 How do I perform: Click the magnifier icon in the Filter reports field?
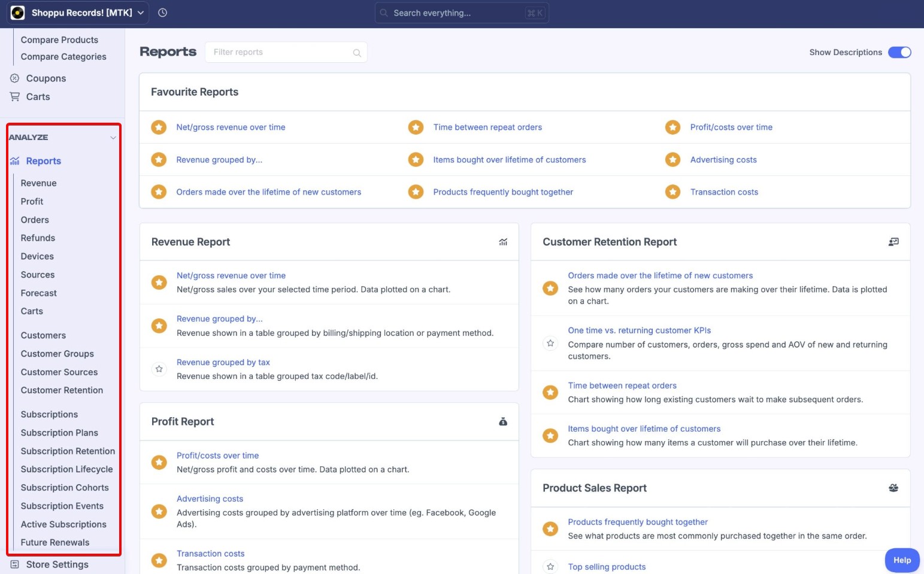(357, 52)
